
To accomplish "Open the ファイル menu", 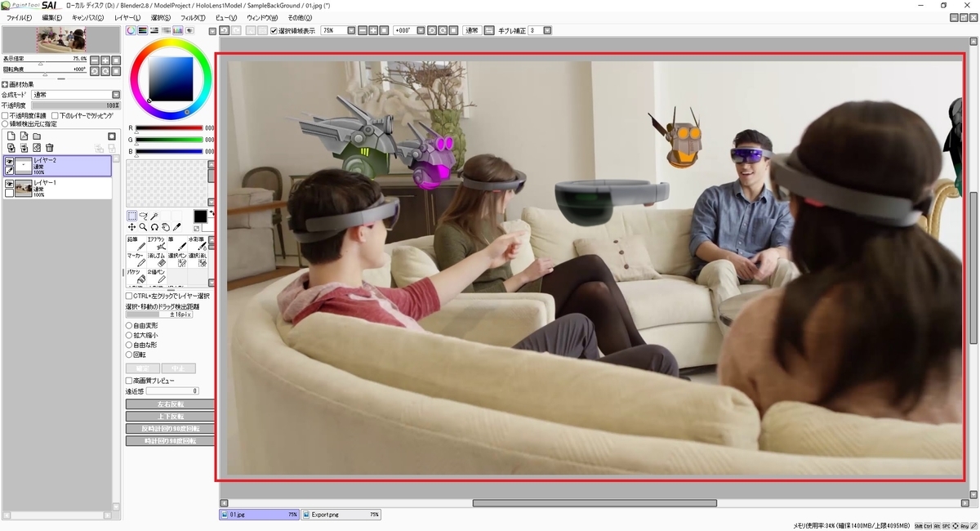I will pos(19,17).
